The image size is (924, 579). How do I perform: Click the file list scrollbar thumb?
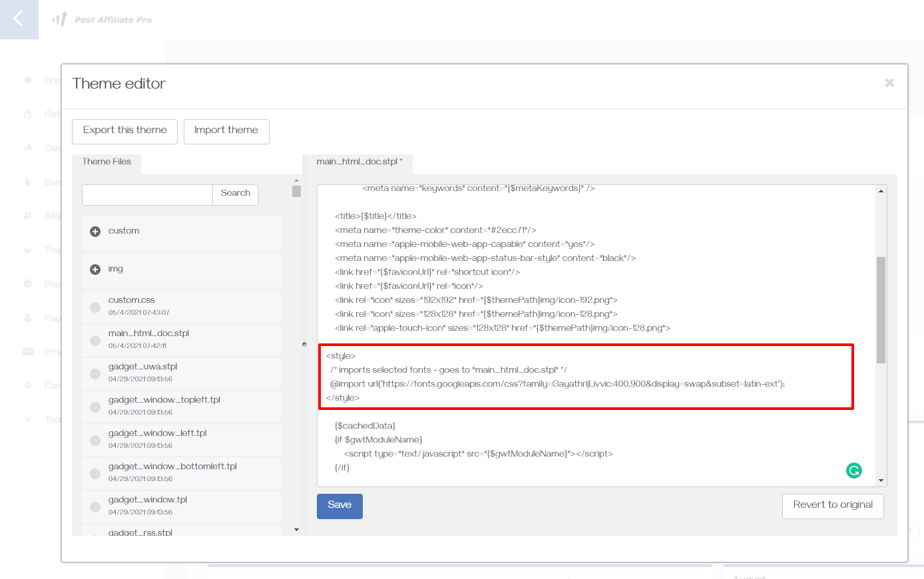pos(296,192)
